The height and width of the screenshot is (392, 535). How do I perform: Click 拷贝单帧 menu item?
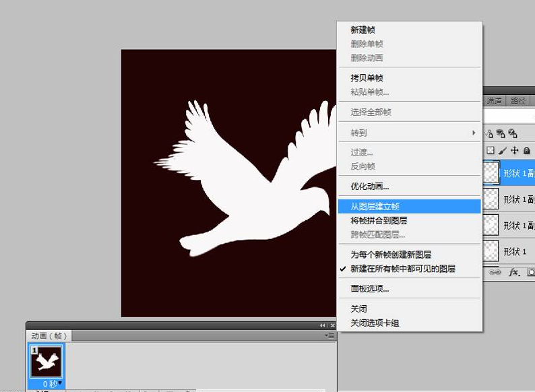pyautogui.click(x=409, y=77)
